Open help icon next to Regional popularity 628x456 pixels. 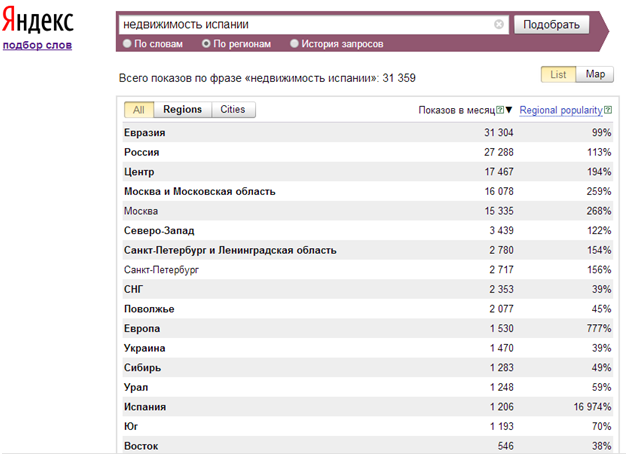608,110
